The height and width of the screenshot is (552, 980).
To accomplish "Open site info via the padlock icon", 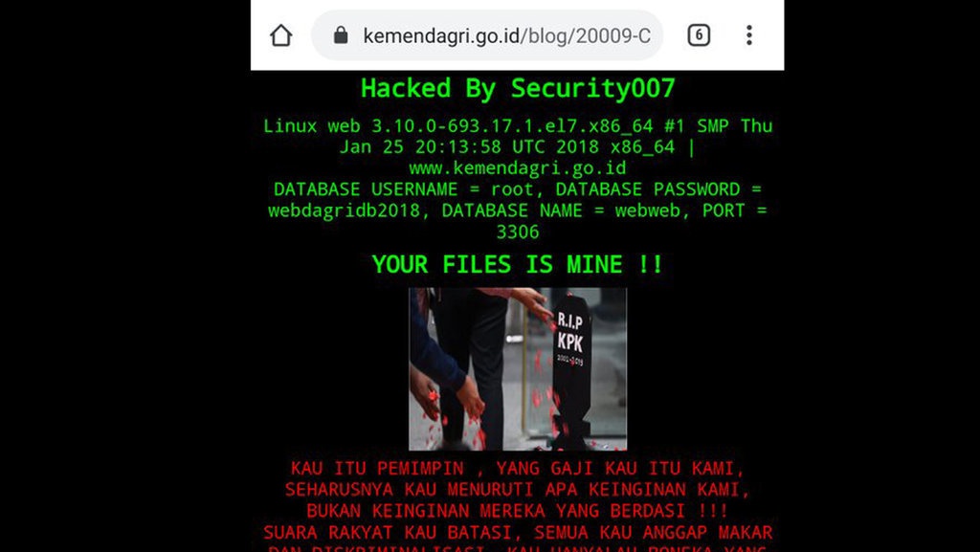I will tap(341, 35).
